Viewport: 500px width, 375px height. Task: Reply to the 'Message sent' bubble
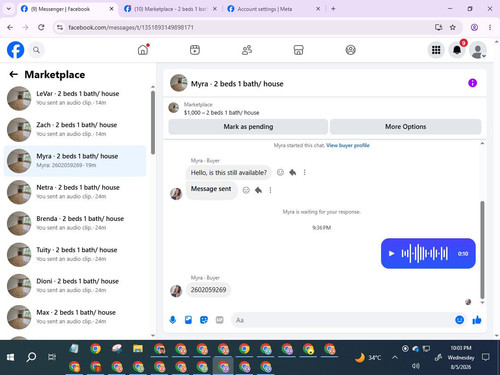pos(258,190)
